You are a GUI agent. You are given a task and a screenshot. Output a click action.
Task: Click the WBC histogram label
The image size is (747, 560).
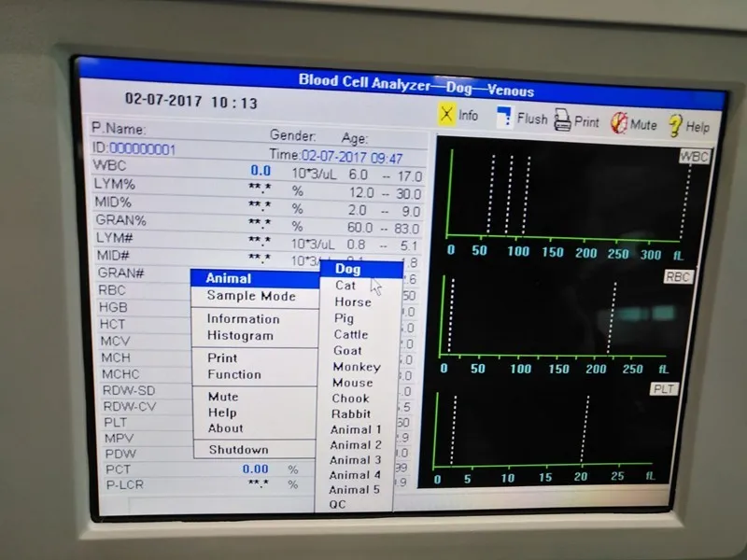click(694, 157)
